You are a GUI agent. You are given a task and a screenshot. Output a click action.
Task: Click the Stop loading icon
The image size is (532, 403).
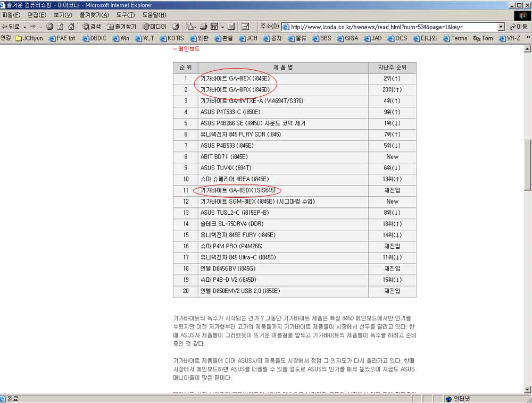click(x=49, y=27)
